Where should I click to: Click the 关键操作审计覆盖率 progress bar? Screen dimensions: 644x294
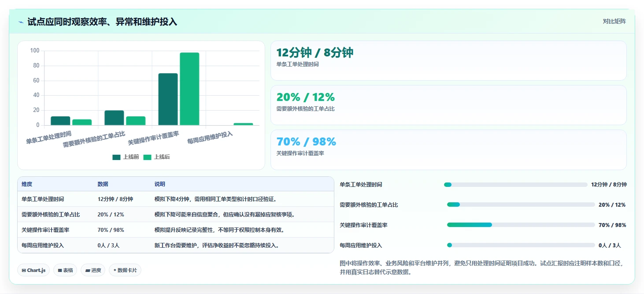(x=521, y=225)
